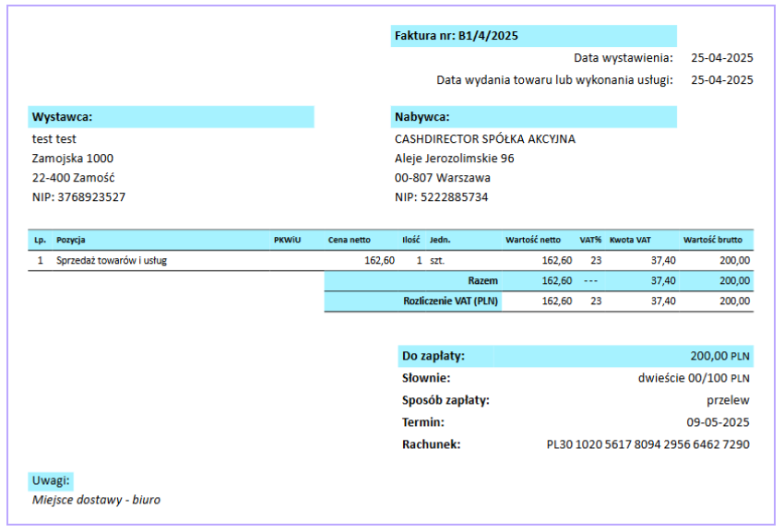Viewport: 784px width, 532px height.
Task: Click VAT amount in Rozliczenie VAT row
Action: [663, 301]
